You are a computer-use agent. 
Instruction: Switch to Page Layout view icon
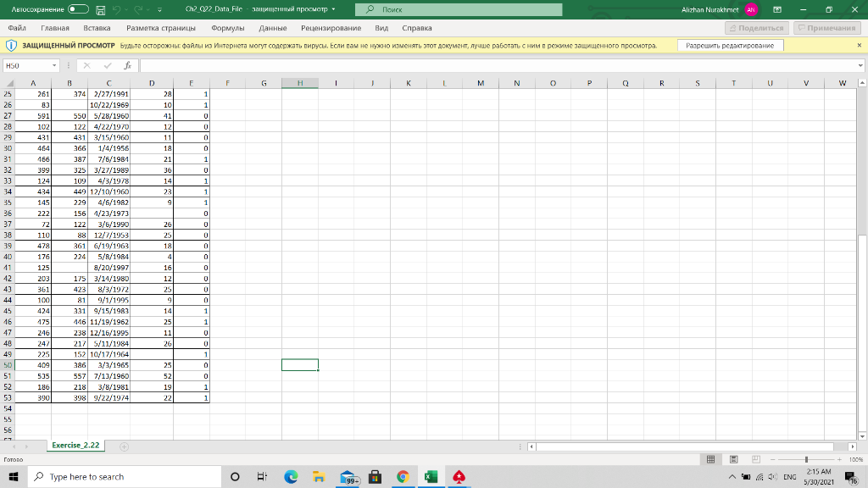pos(733,459)
